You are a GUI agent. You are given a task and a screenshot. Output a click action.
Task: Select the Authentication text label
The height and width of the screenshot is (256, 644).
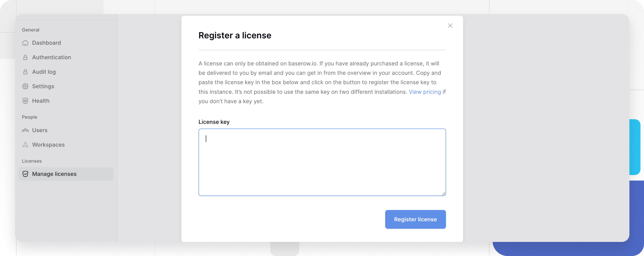coord(52,58)
